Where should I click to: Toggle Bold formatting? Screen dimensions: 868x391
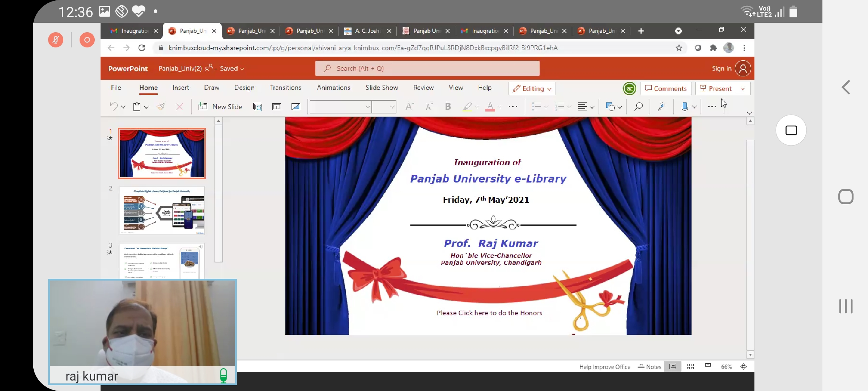tap(448, 106)
